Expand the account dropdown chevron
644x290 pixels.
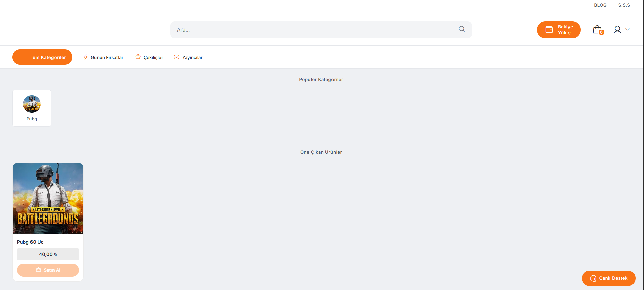(627, 29)
